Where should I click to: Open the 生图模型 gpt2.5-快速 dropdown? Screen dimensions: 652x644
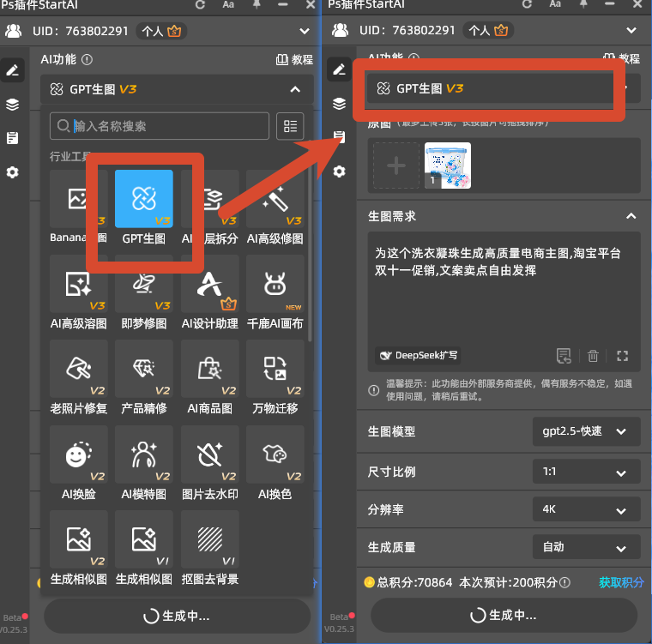point(586,431)
